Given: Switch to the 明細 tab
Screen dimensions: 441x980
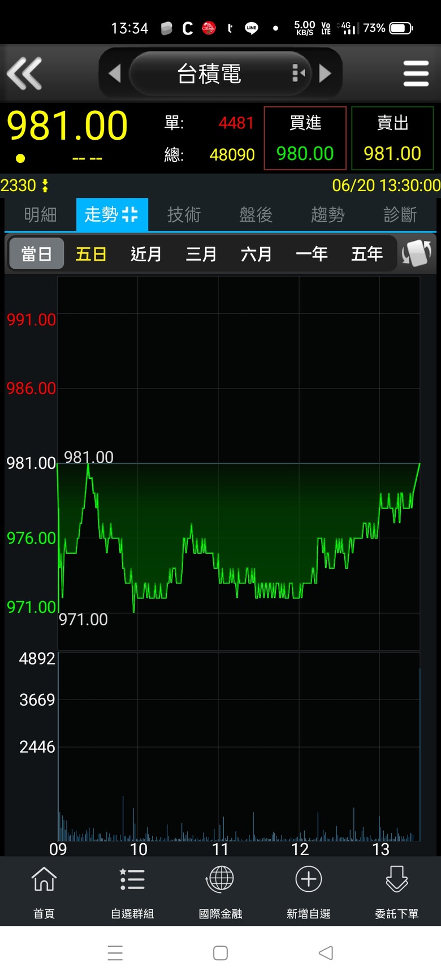Looking at the screenshot, I should (x=41, y=215).
